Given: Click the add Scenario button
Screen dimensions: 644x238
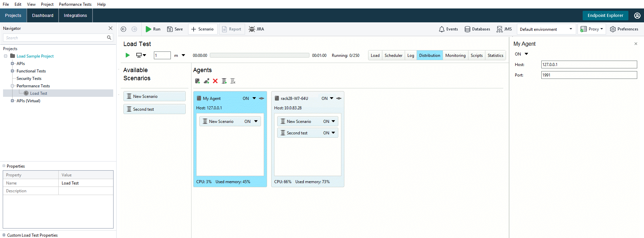Looking at the screenshot, I should (202, 29).
